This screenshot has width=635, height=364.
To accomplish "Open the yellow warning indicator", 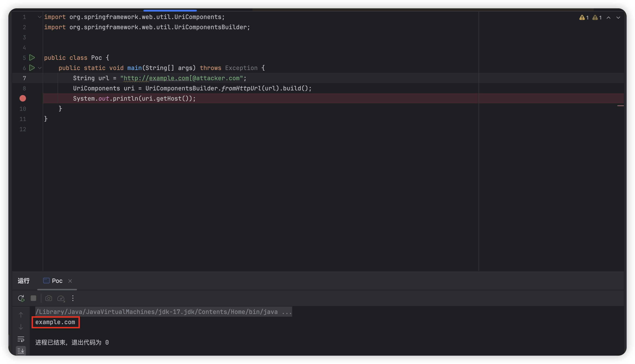I will pos(584,17).
